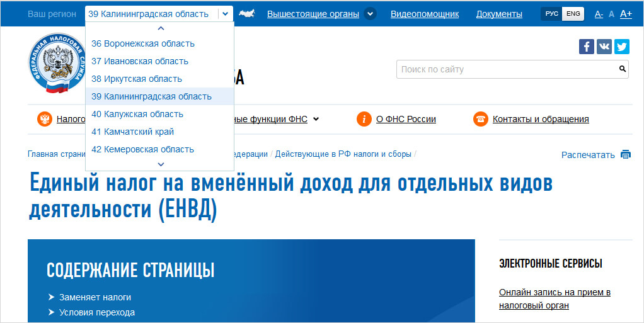Expand the функции ФНС menu chevron
The image size is (644, 323).
pos(316,120)
